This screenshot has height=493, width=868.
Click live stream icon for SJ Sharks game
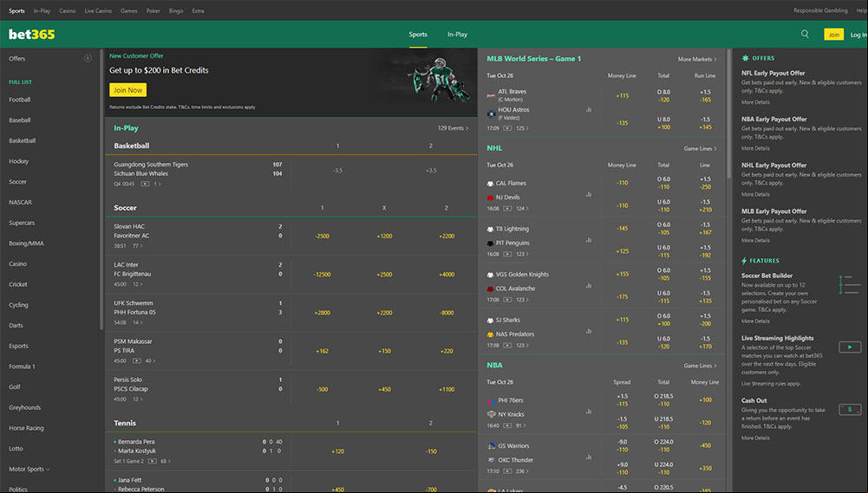(x=507, y=345)
